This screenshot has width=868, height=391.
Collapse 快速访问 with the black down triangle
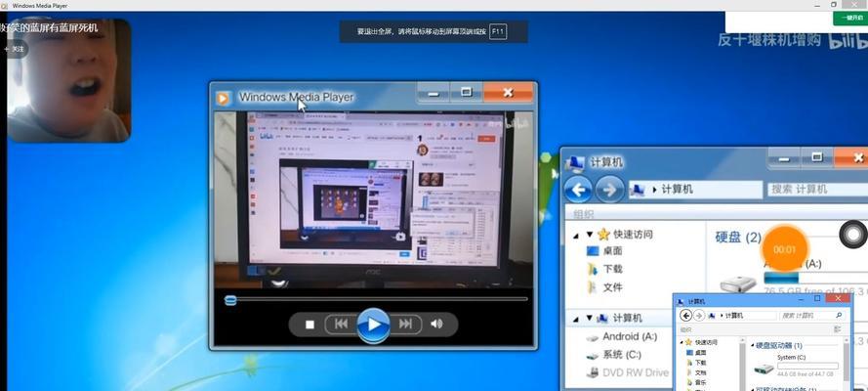pos(590,235)
